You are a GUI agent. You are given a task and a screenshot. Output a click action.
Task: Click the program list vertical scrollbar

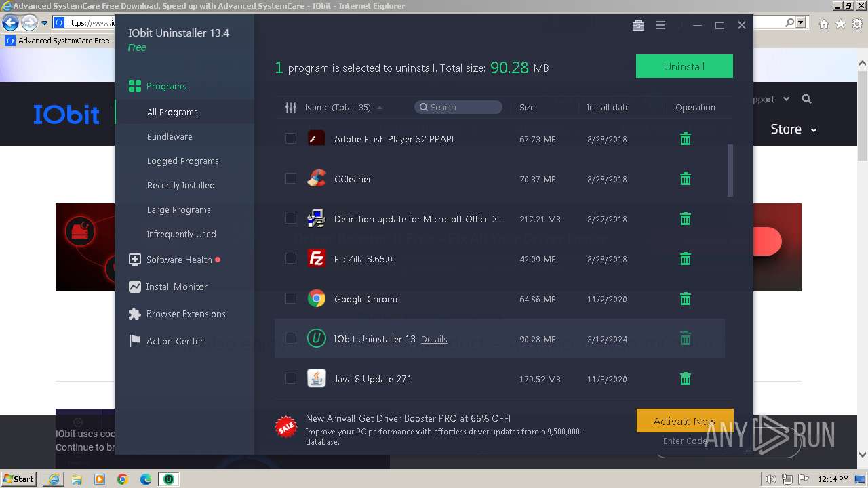[x=730, y=170]
